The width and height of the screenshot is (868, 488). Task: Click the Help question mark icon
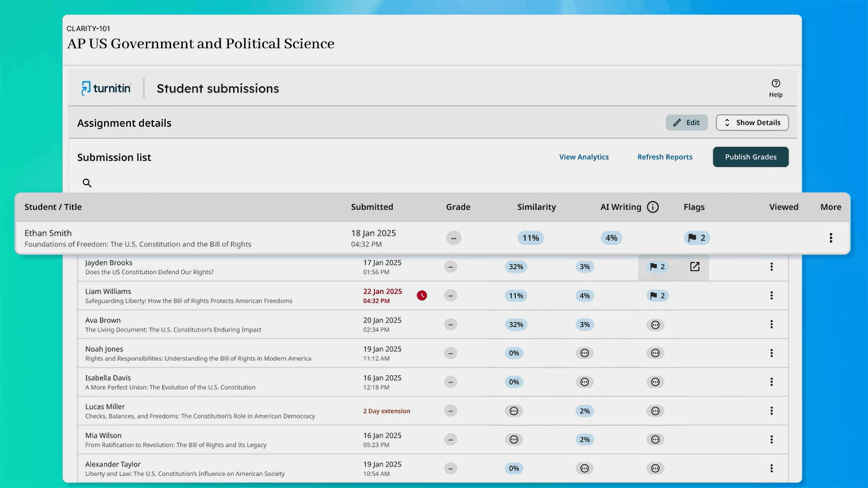tap(776, 83)
